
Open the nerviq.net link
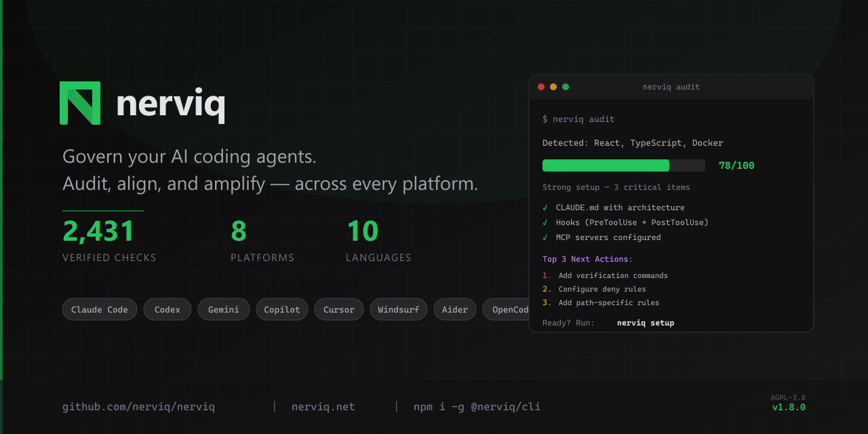click(x=323, y=407)
